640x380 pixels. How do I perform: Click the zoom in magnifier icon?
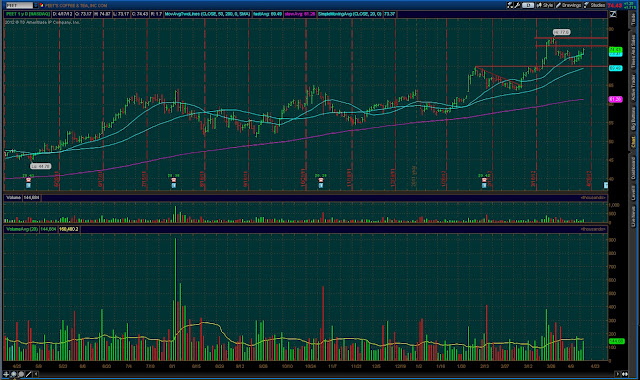tap(13, 374)
